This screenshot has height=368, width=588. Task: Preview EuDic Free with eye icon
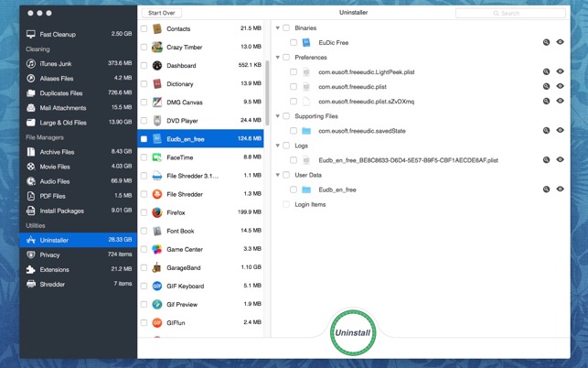tap(560, 42)
